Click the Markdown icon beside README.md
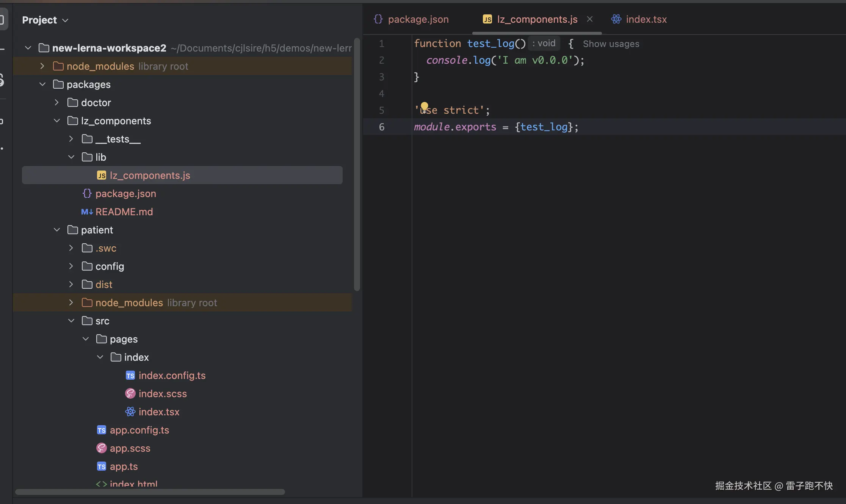 pyautogui.click(x=87, y=212)
